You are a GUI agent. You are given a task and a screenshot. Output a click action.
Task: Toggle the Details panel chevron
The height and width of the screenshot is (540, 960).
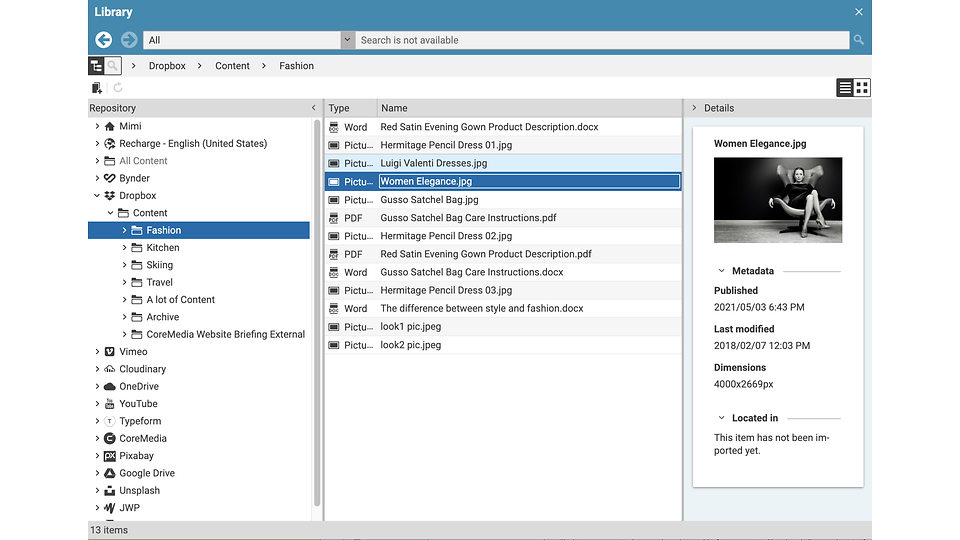[x=694, y=108]
